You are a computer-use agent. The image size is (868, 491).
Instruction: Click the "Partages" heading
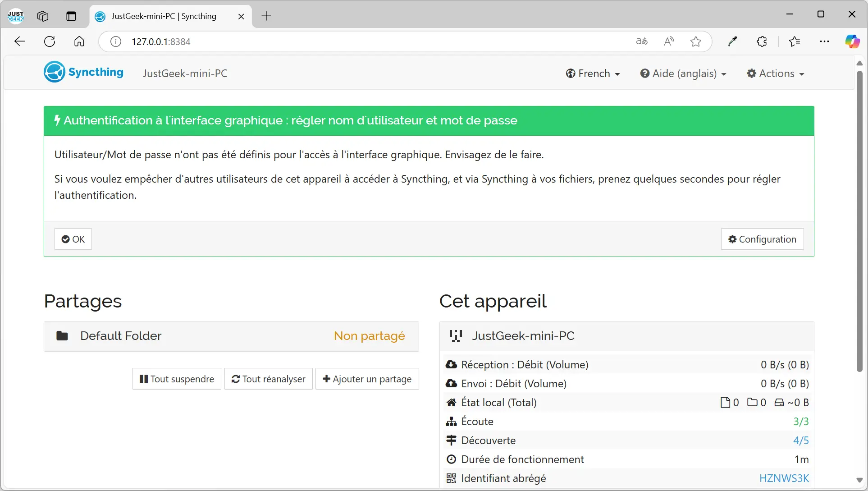(83, 301)
